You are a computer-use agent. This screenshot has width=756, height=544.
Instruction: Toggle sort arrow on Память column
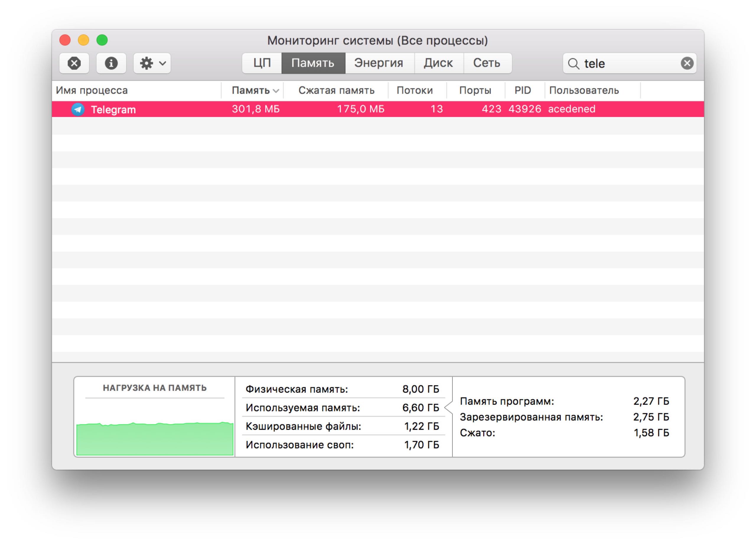coord(276,91)
